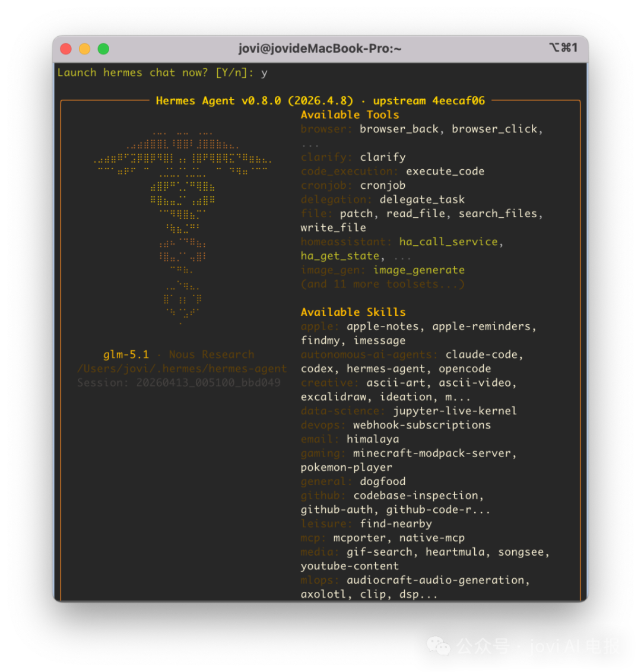641x672 pixels.
Task: Click the 'minecraft-modpack-server' skill
Action: click(x=432, y=453)
